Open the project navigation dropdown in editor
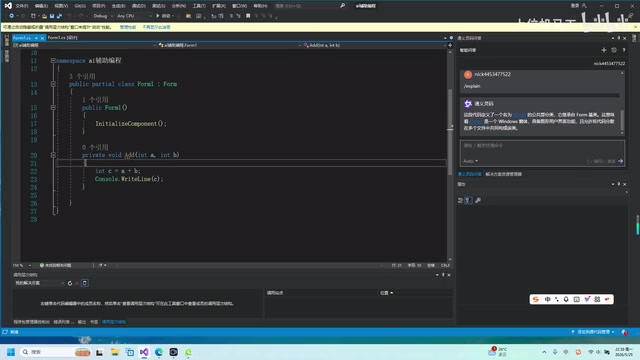The height and width of the screenshot is (360, 640). point(84,45)
